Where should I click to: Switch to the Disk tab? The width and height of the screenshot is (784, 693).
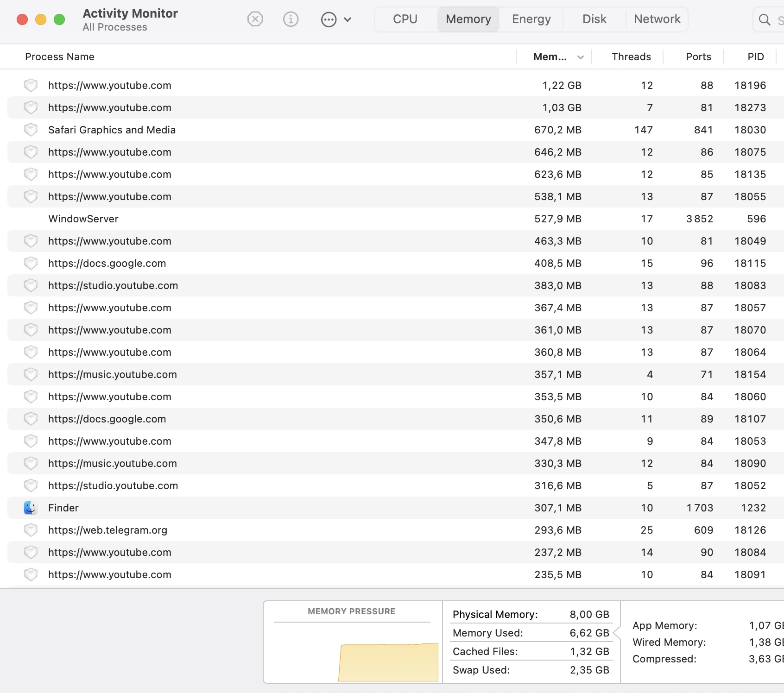click(x=594, y=19)
